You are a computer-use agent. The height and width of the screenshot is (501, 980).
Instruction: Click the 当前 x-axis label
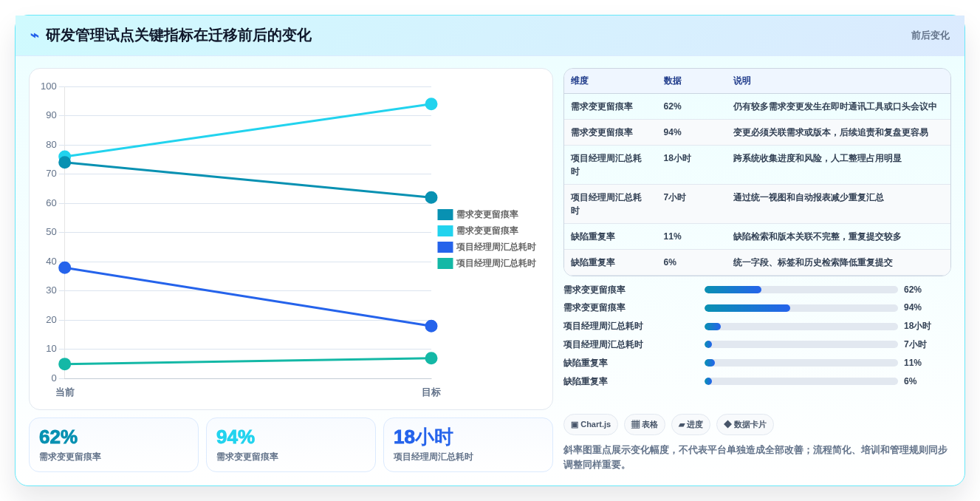[65, 392]
